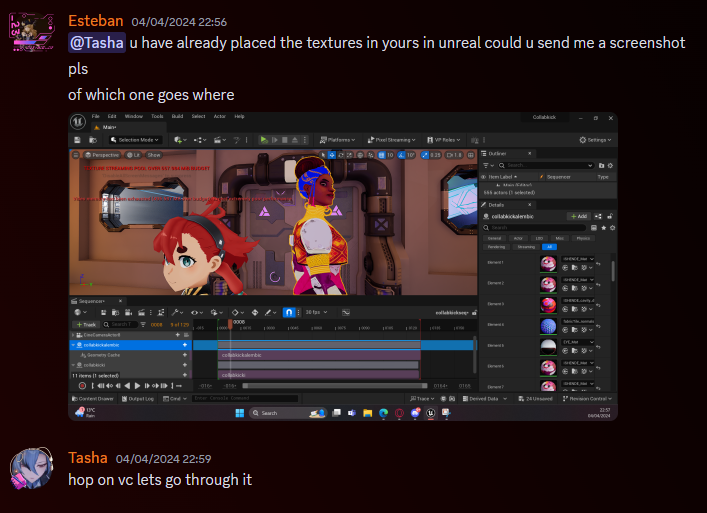Click the Sequencer forward play button
This screenshot has height=513, width=707.
click(x=137, y=386)
